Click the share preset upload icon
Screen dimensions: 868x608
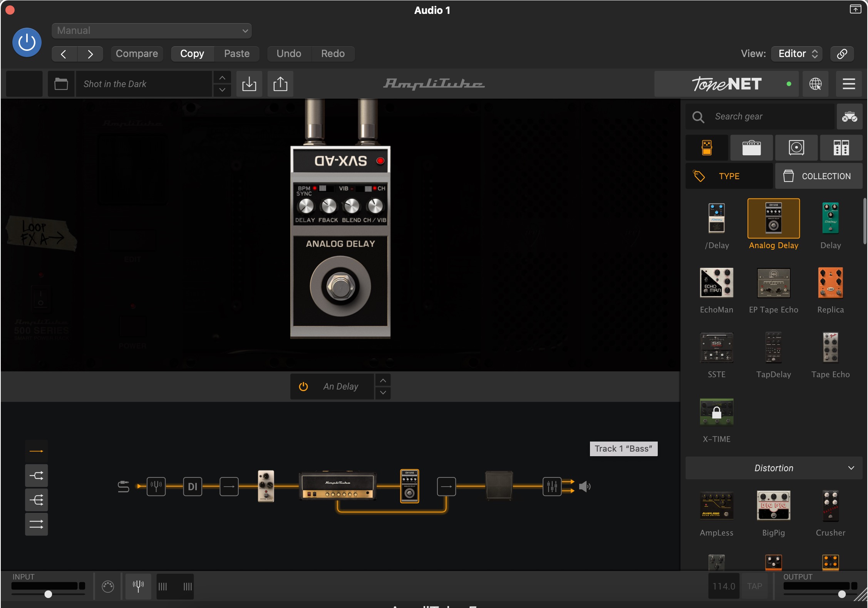[x=280, y=84]
